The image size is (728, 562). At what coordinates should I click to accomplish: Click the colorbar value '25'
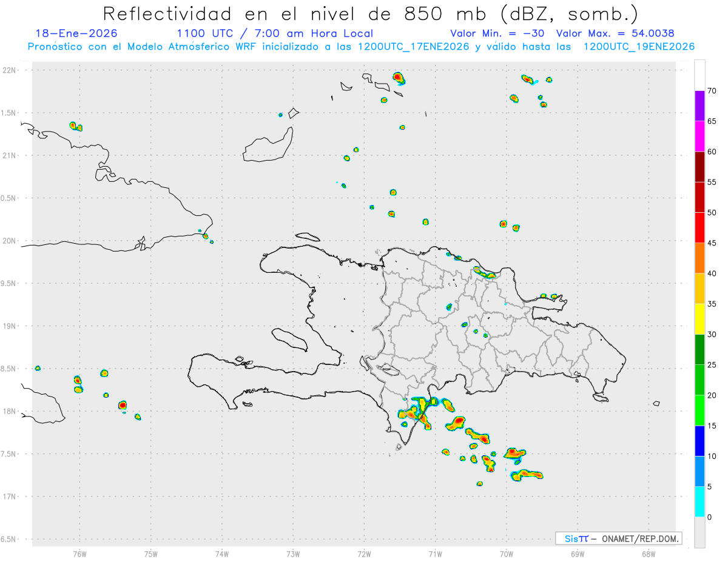click(x=712, y=365)
